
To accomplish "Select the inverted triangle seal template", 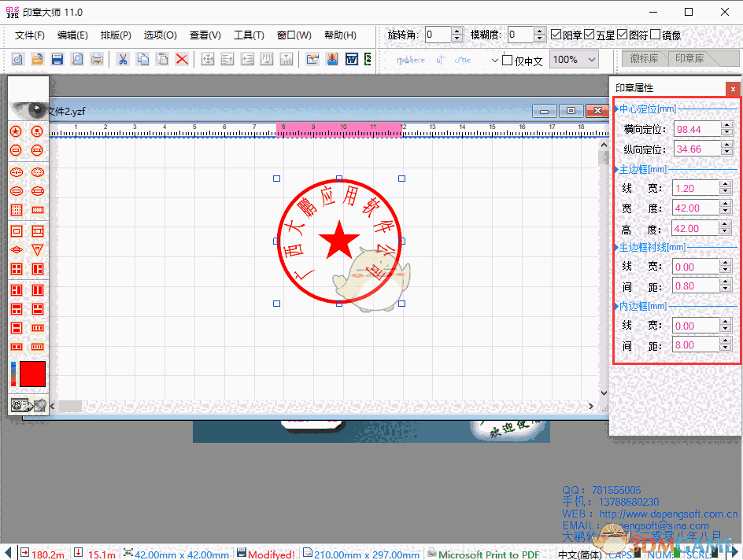I will 37,249.
